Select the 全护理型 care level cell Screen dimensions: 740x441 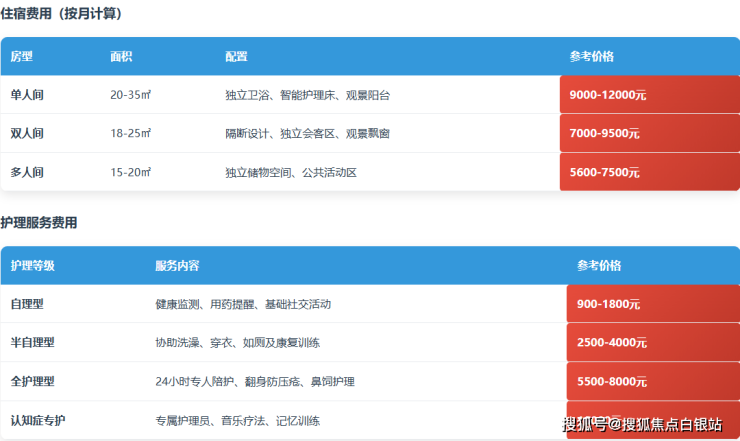[32, 381]
